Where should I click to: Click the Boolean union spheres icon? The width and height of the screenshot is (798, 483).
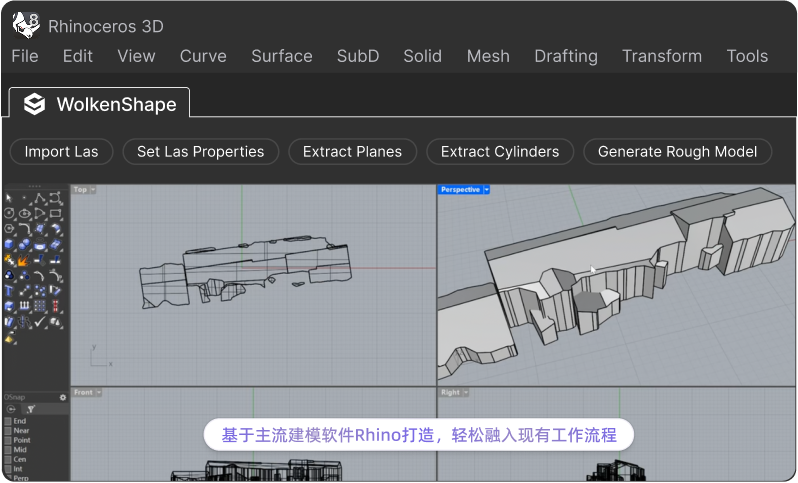24,244
